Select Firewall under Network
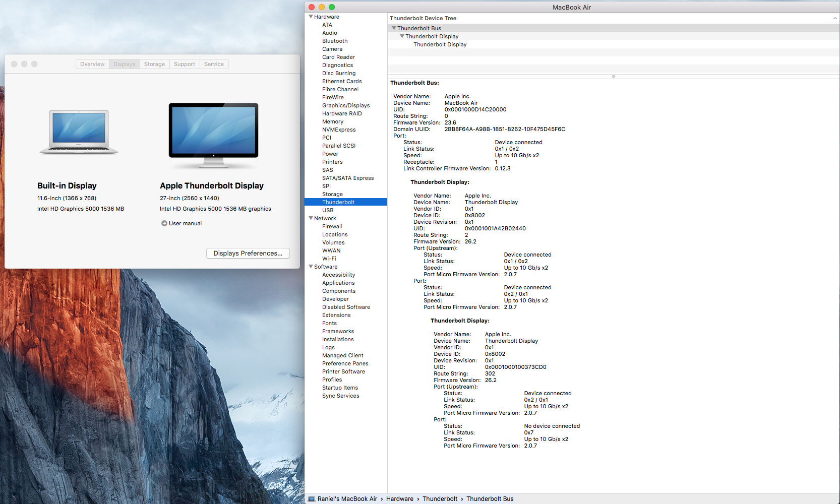This screenshot has height=504, width=840. point(332,226)
